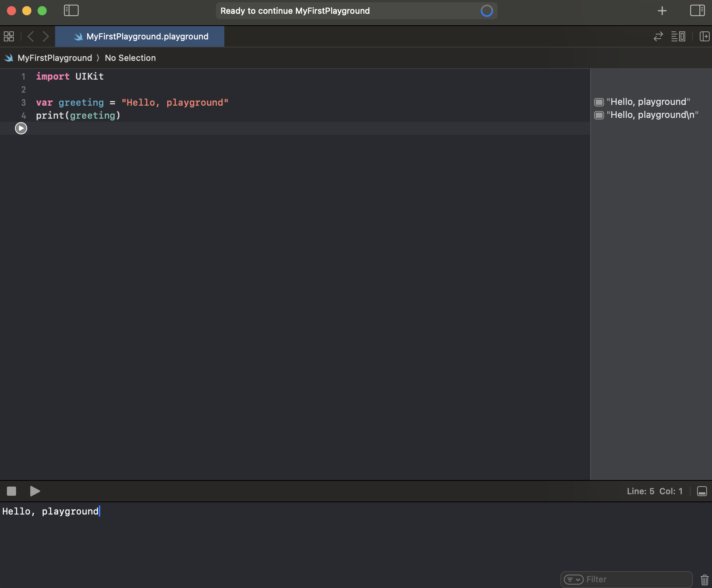
Task: Navigate back with the previous arrow
Action: point(31,36)
